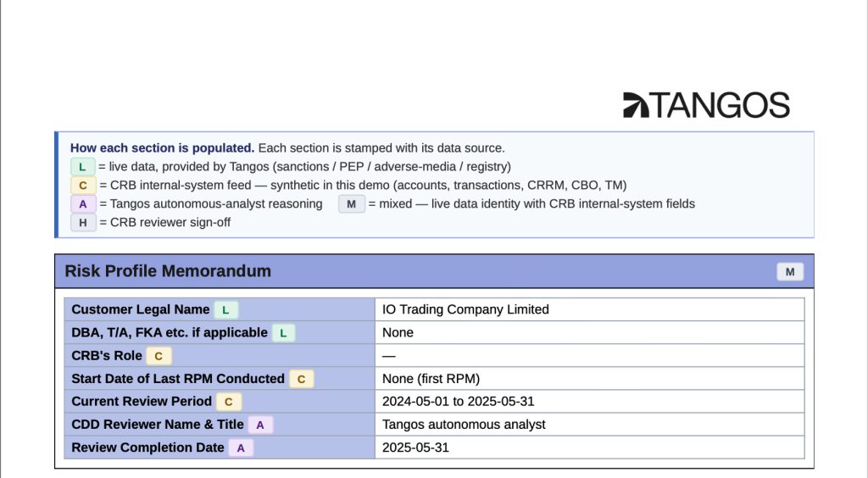Click 'CDD Reviewer Name & Title' label
The width and height of the screenshot is (868, 478).
coord(157,425)
